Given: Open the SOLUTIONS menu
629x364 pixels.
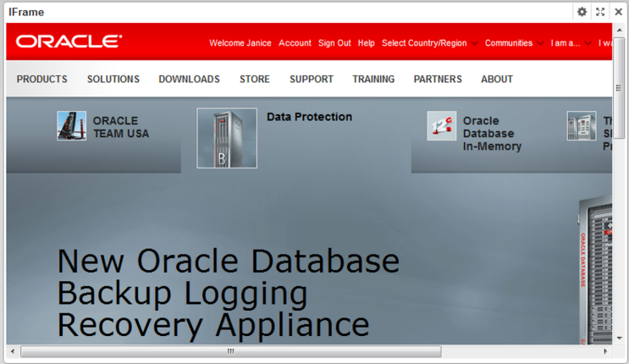Looking at the screenshot, I should pos(113,79).
